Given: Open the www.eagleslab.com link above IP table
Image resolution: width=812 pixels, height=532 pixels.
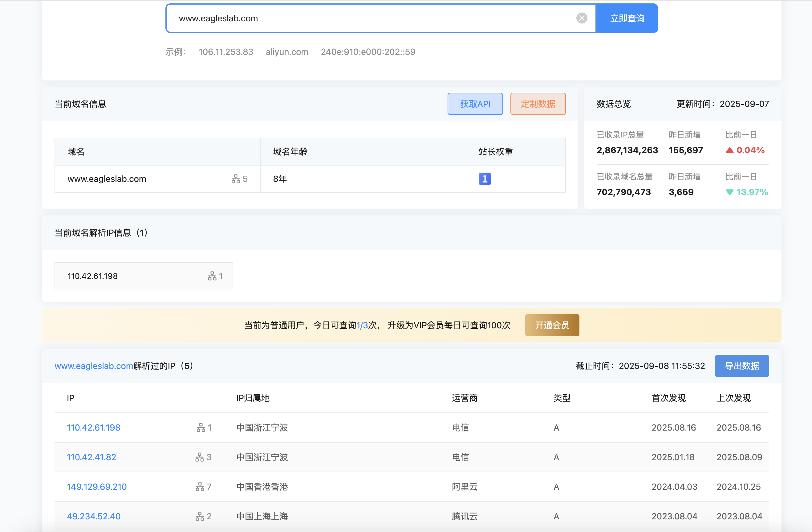Looking at the screenshot, I should [93, 366].
